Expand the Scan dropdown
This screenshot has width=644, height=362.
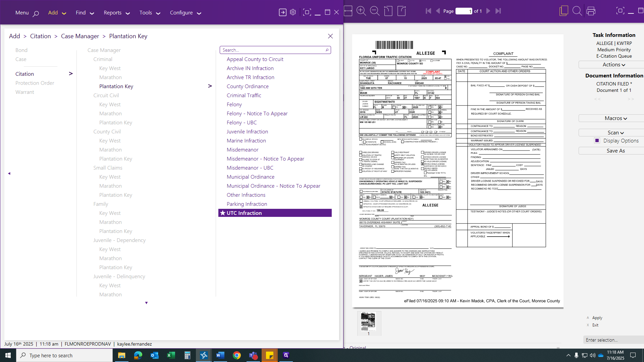[x=615, y=132]
